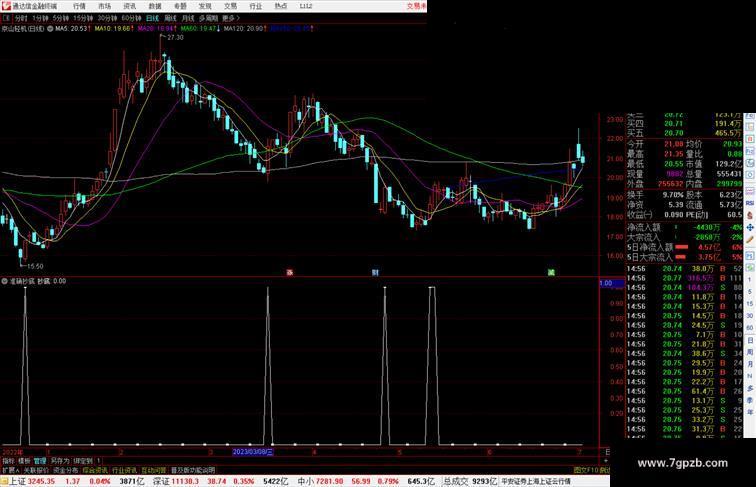
Task: Select the 季 period shortcut in right sidebar
Action: pyautogui.click(x=750, y=400)
